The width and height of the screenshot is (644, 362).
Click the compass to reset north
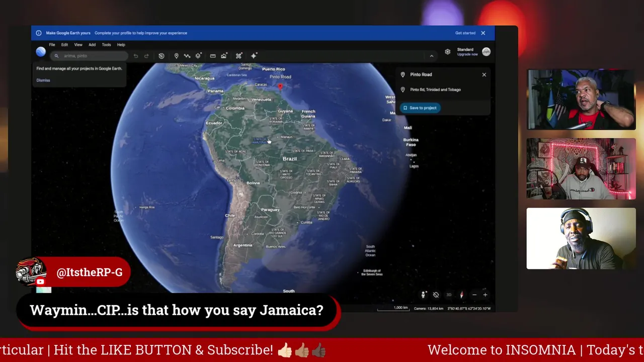click(x=461, y=295)
